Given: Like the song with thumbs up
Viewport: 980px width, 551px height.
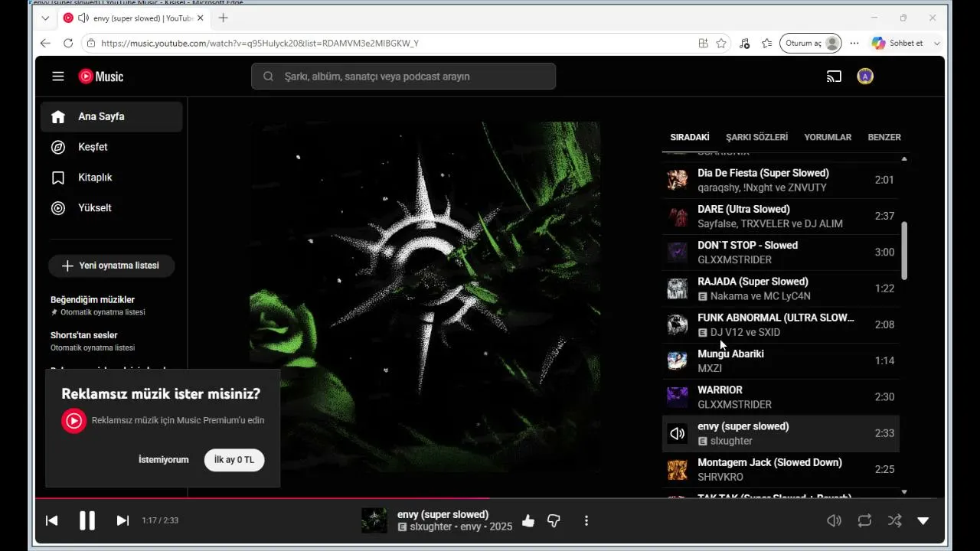Looking at the screenshot, I should click(528, 521).
